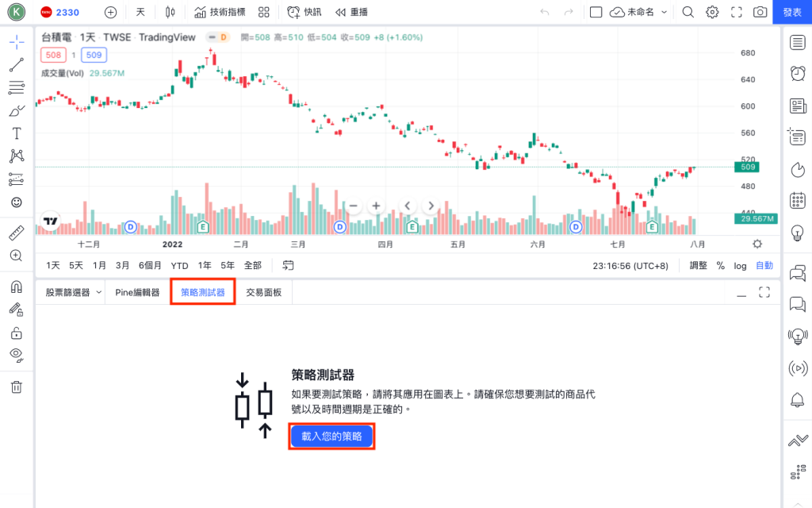Open the calendar panel icon
Image resolution: width=812 pixels, height=508 pixels.
click(x=798, y=200)
